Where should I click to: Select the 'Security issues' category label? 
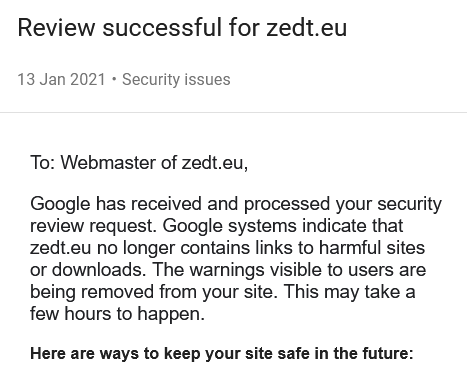(x=176, y=80)
